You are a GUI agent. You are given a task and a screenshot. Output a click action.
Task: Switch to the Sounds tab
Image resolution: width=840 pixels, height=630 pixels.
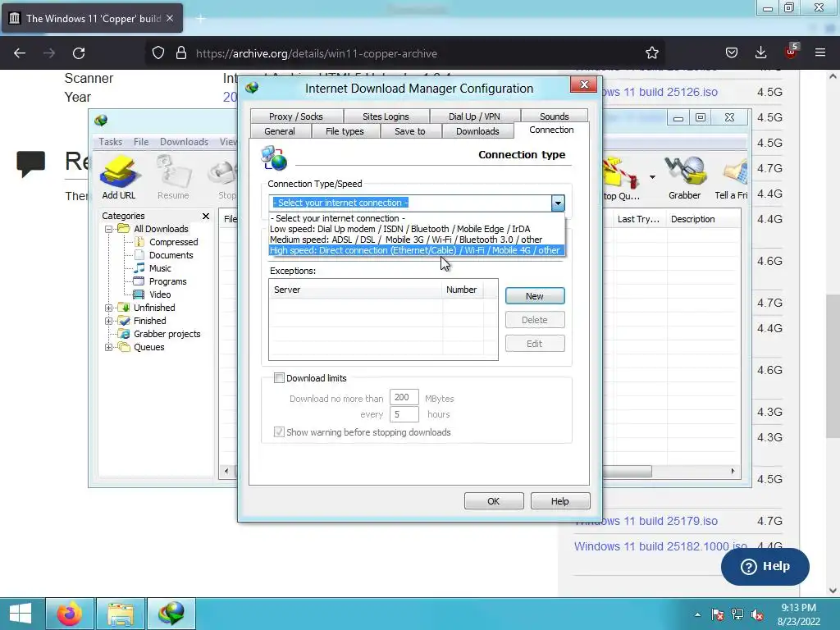click(x=554, y=116)
